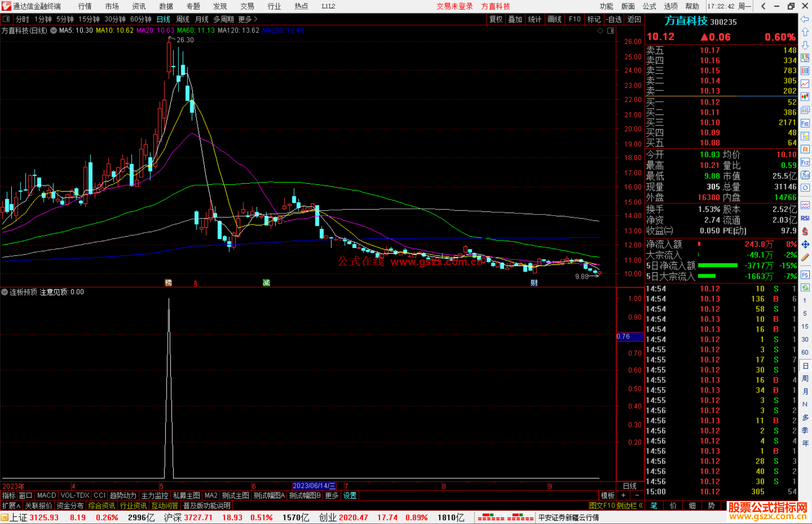Click the green 5日净流入额 bar
Screen dimensions: 812x524
coord(717,266)
